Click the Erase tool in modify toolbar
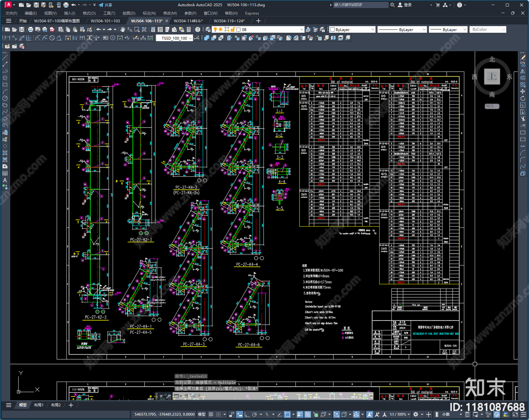Image resolution: width=529 pixels, height=420 pixels. [x=523, y=58]
